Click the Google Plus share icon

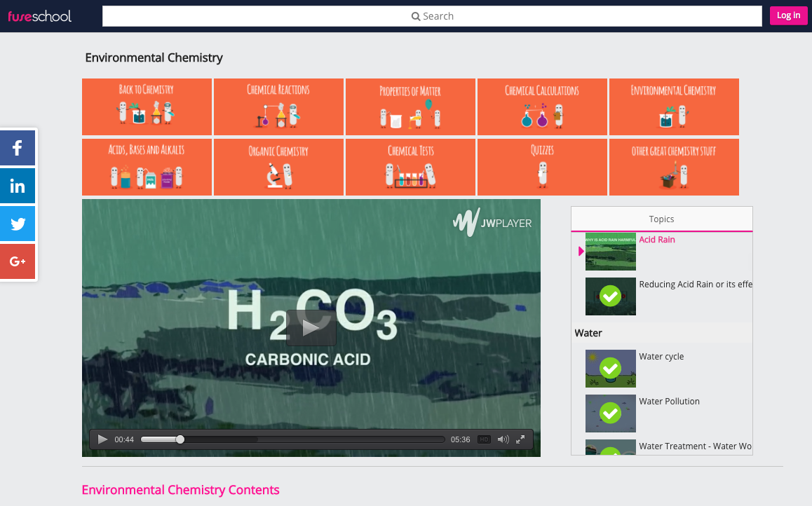18,261
